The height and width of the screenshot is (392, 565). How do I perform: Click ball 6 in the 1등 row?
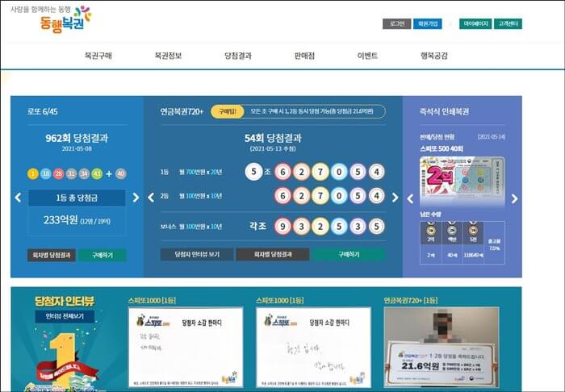282,172
